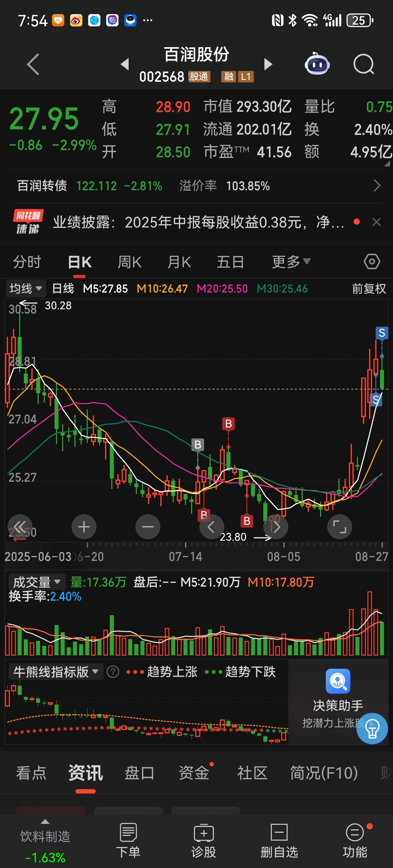Tap the 27.95 current price
Image resolution: width=393 pixels, height=868 pixels.
[x=44, y=119]
